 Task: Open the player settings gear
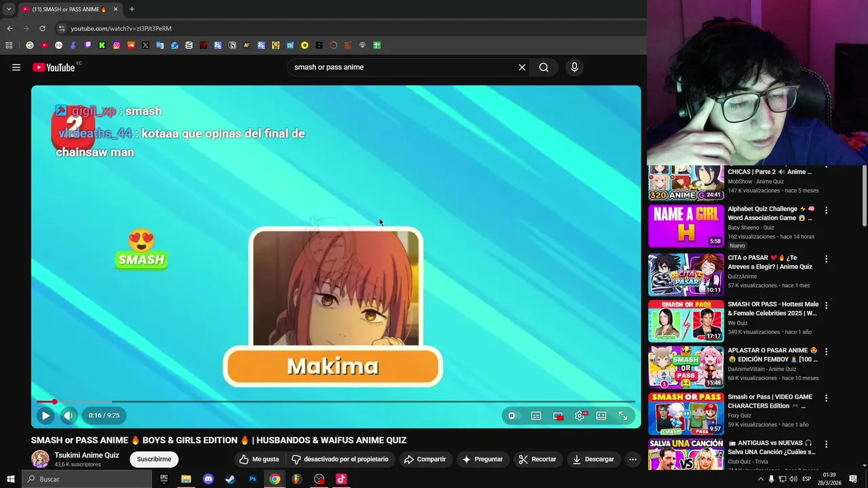pyautogui.click(x=580, y=415)
